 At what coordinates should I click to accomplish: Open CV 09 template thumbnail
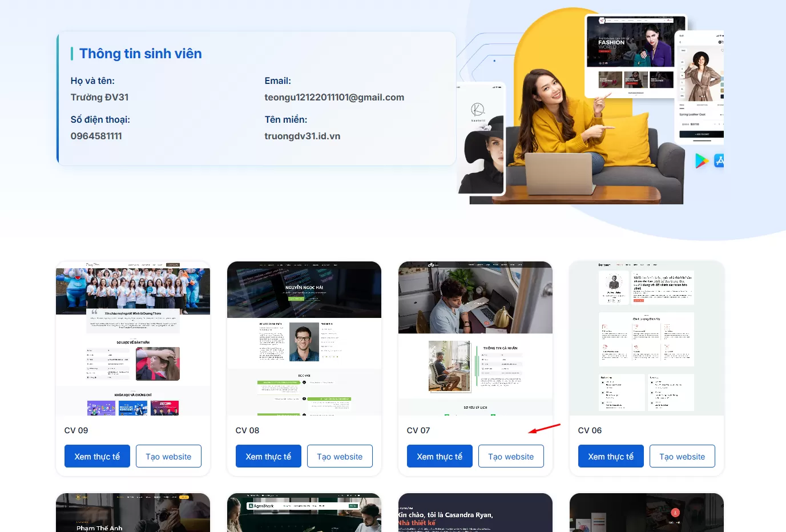(133, 338)
